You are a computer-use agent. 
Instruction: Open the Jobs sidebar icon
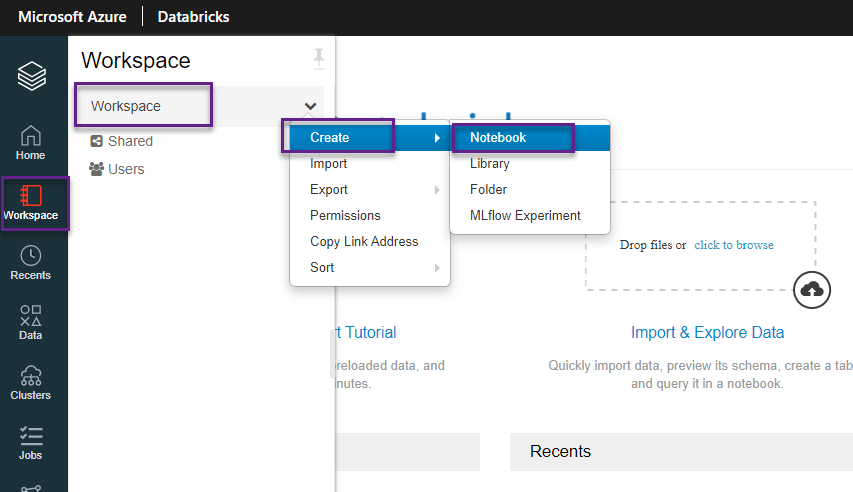[31, 442]
